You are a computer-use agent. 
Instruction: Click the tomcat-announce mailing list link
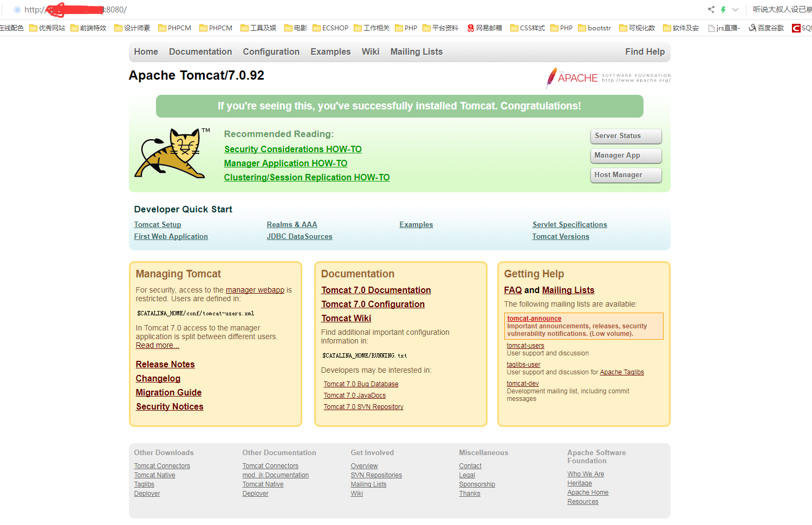click(534, 319)
